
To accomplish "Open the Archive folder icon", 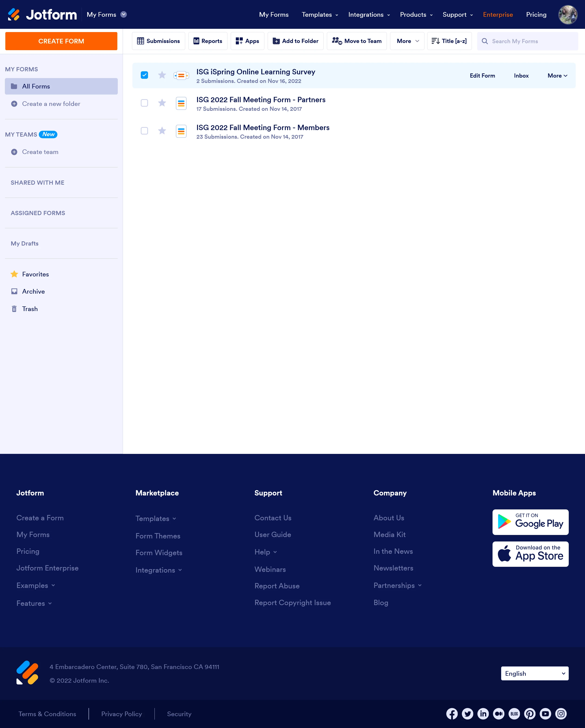I will tap(14, 291).
